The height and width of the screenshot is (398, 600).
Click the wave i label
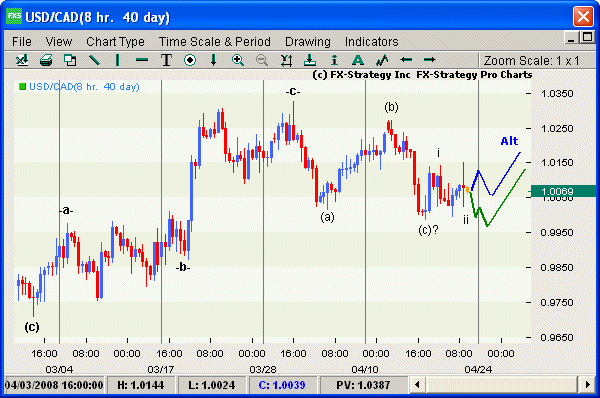click(439, 153)
